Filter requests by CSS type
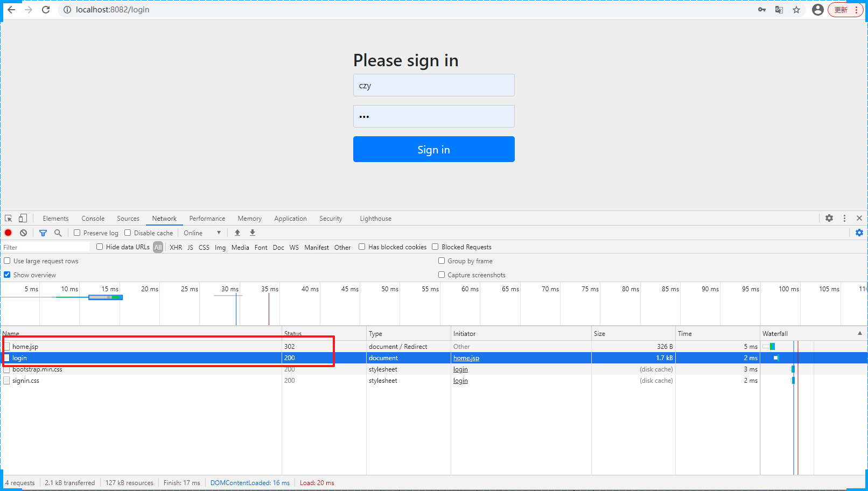This screenshot has height=491, width=868. click(204, 247)
